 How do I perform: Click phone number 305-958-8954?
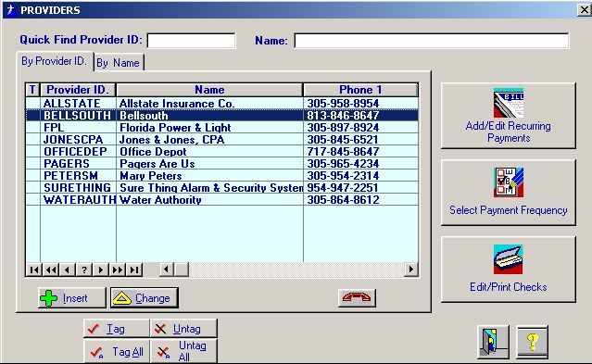(343, 103)
